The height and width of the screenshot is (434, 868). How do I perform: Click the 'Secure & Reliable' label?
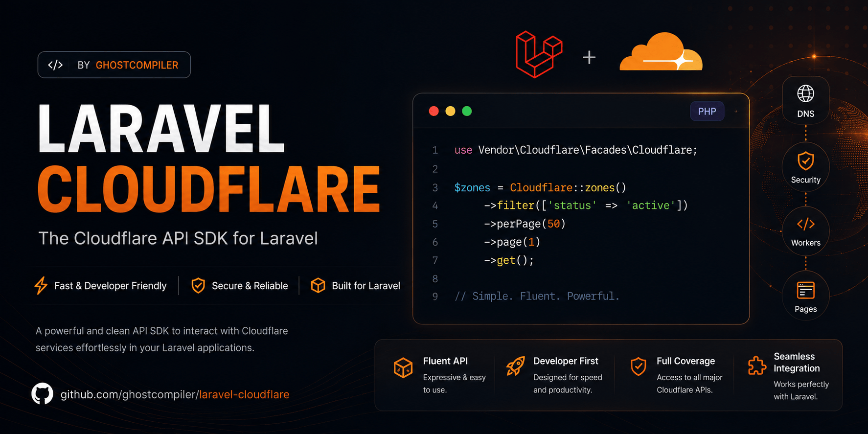[250, 286]
